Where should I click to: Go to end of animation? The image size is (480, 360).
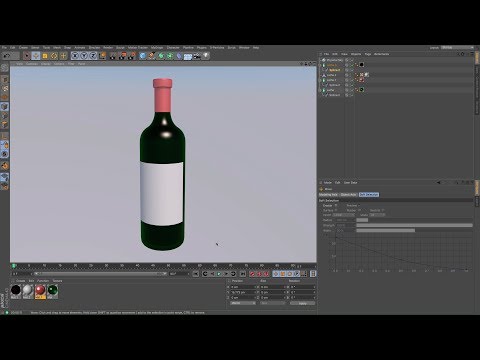[243, 274]
